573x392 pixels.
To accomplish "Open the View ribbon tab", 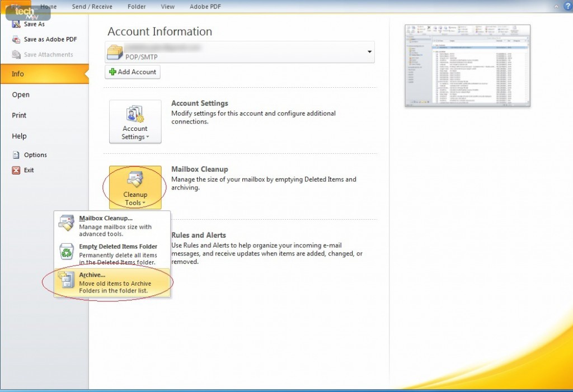I will [x=168, y=7].
